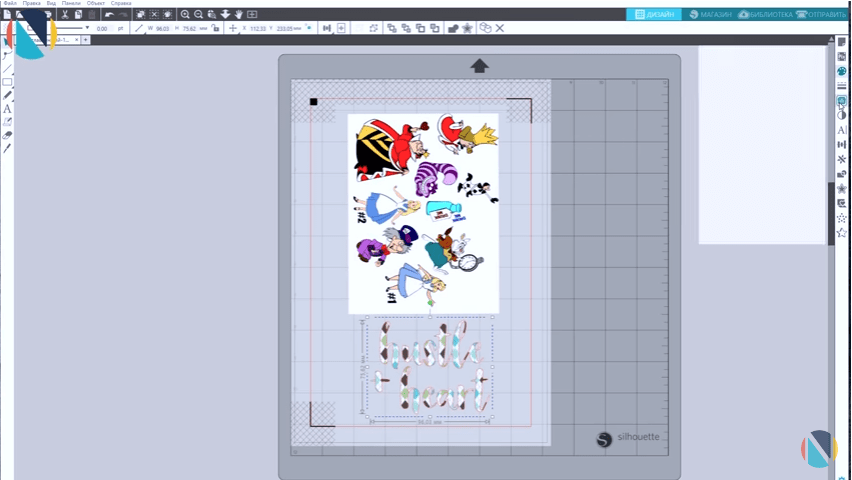
Task: Select the Eraser tool
Action: click(7, 135)
